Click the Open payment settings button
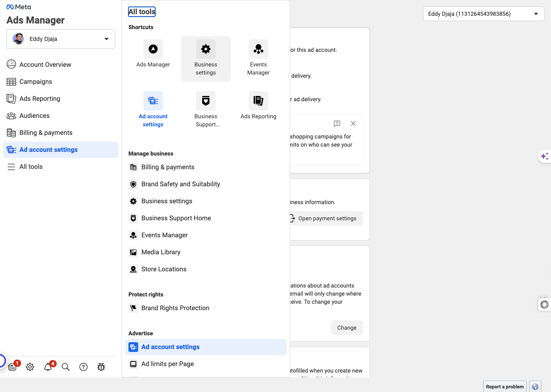Screen dimensions: 551x392 327,218
